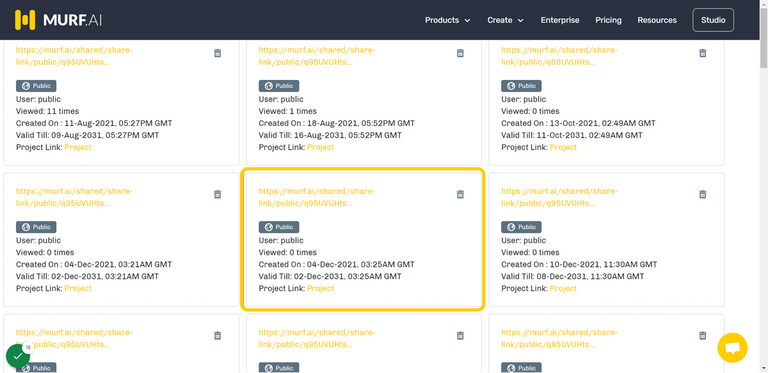
Task: Click "Valid Till: 02-Dec-2031, 03:21AM GMT"
Action: 87,276
